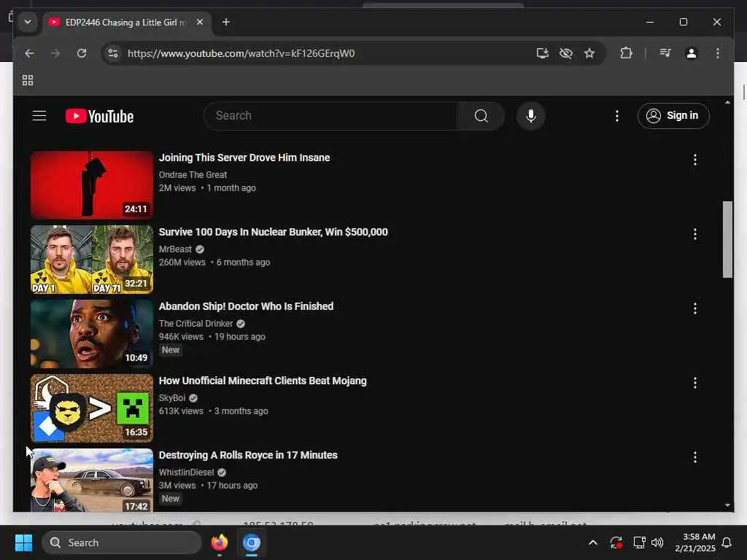Go forward using browser forward arrow
Viewport: 747px width, 560px height.
[55, 53]
